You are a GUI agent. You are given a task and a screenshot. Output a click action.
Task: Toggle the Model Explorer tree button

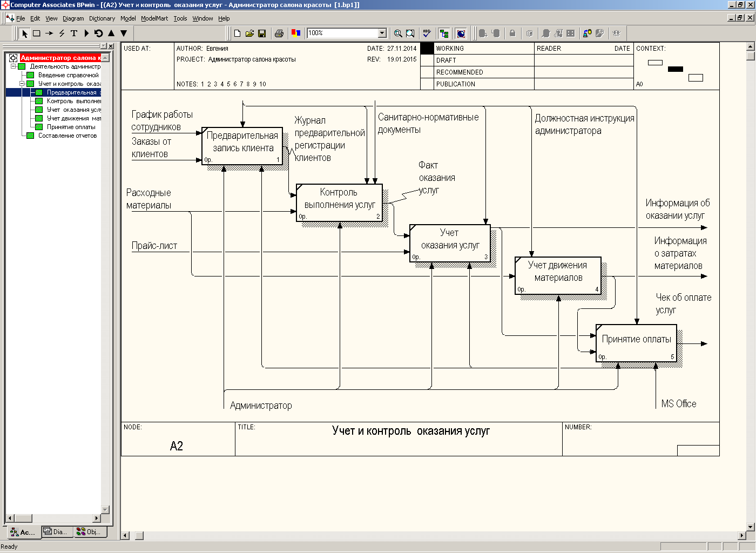coord(444,33)
